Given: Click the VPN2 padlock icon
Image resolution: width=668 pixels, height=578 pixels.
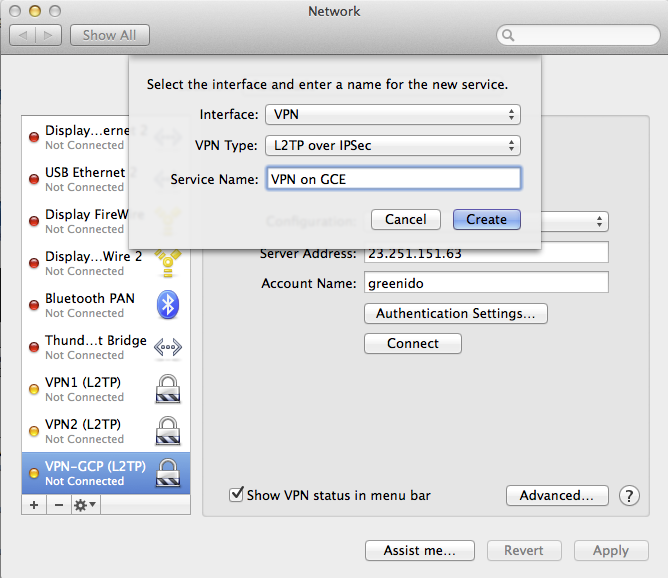Looking at the screenshot, I should [167, 431].
